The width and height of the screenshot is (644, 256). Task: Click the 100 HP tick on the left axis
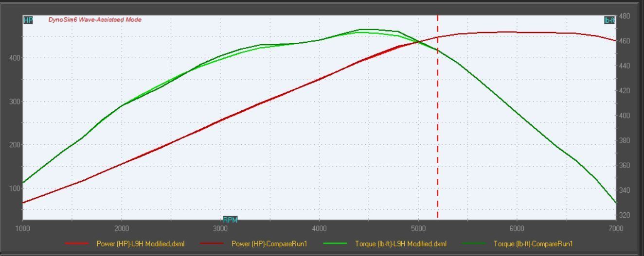[x=14, y=188]
